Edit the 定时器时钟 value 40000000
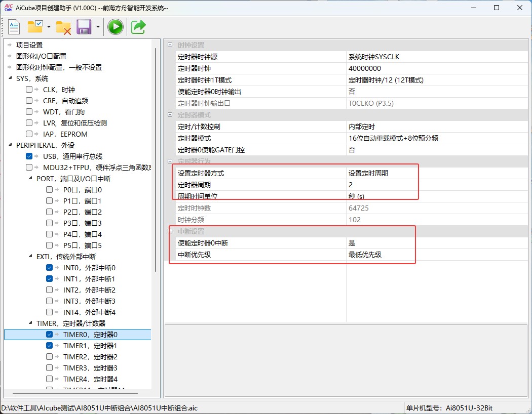Image resolution: width=532 pixels, height=414 pixels. (437, 68)
